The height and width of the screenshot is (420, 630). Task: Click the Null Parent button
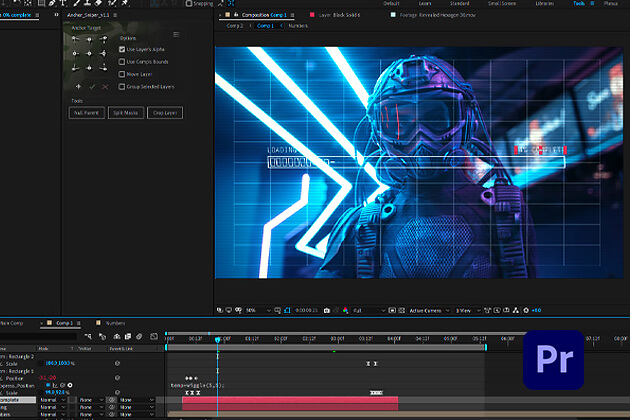[86, 113]
